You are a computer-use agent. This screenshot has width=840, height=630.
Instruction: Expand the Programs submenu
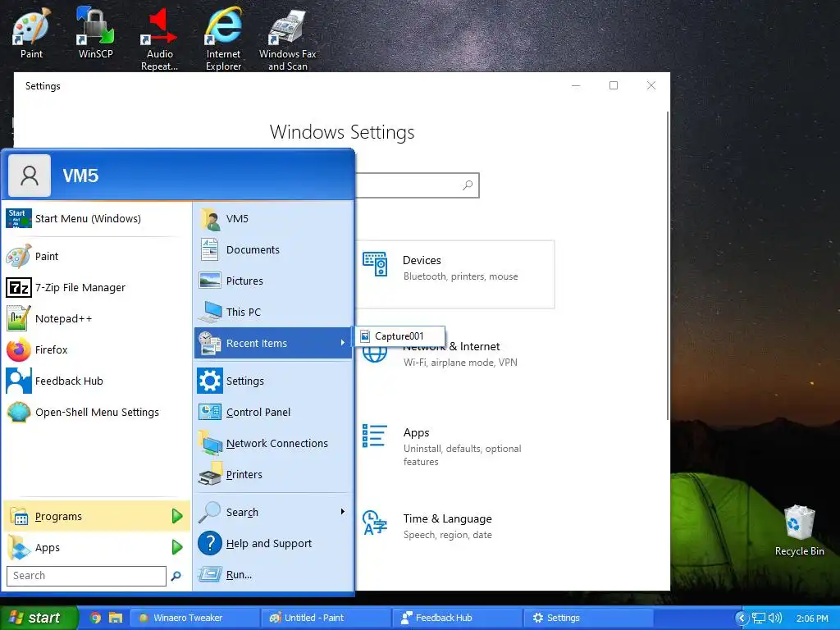pos(97,516)
